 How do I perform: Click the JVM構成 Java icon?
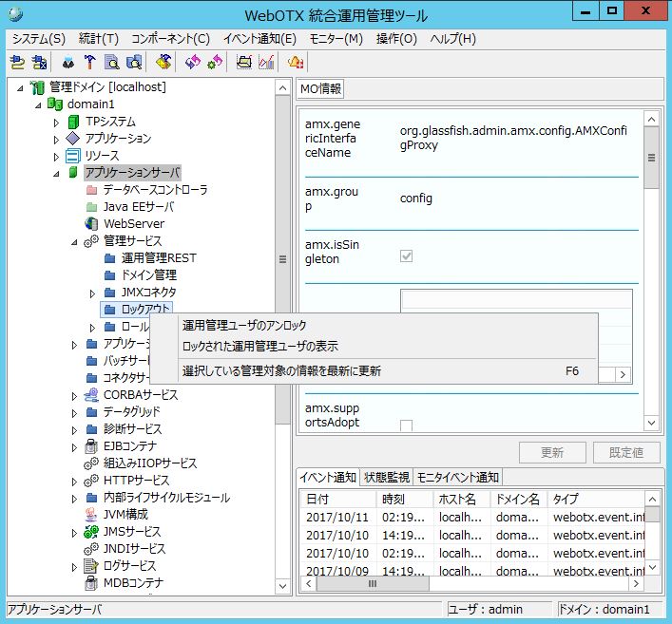[91, 515]
